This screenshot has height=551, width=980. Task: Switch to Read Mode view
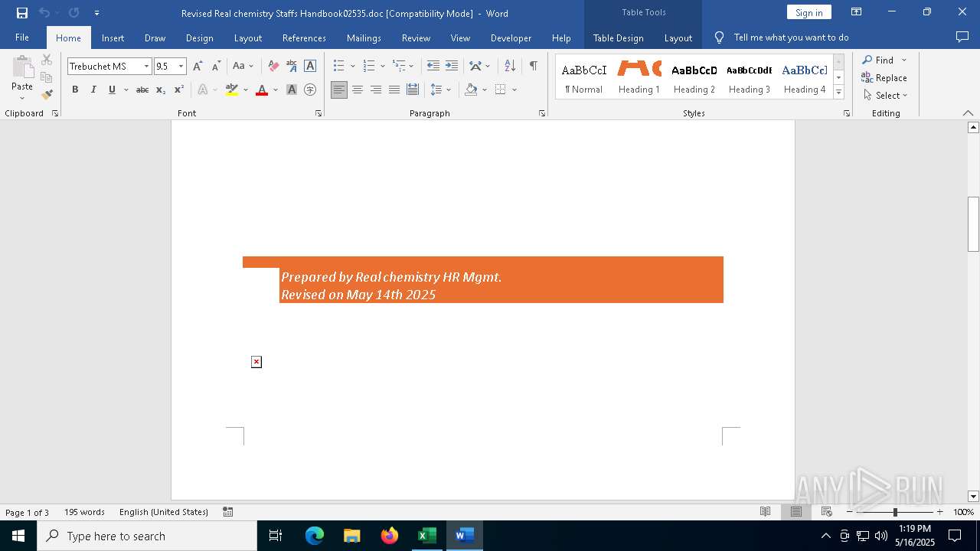(765, 512)
